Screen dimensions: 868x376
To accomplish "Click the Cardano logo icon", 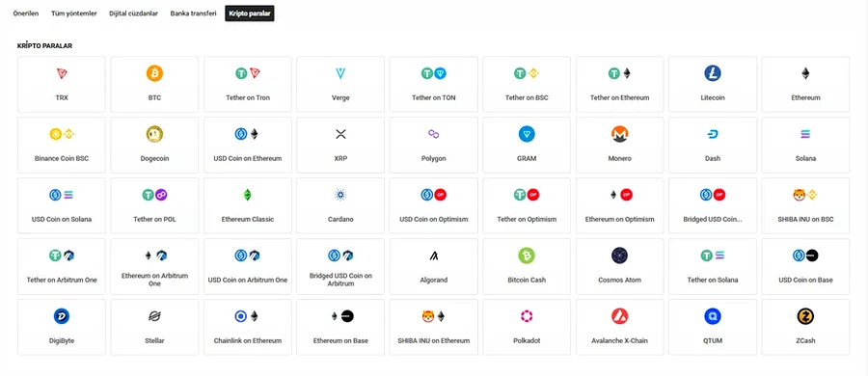I will coord(340,195).
